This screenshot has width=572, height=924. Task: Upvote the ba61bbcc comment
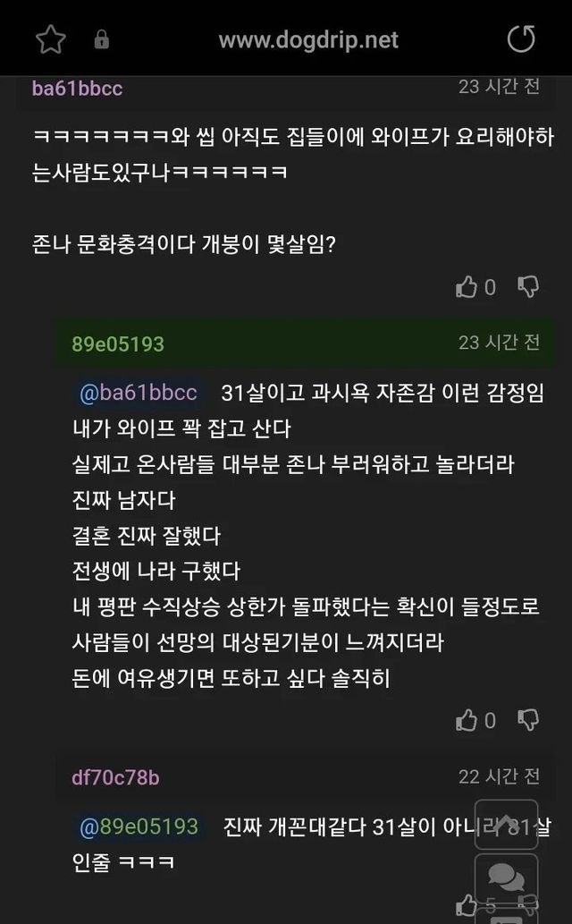click(467, 287)
